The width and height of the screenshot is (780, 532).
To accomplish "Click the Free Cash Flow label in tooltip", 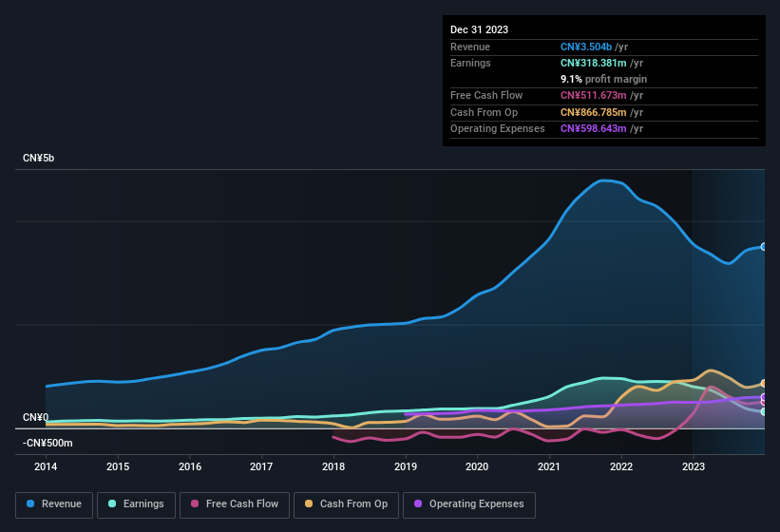I will [486, 95].
